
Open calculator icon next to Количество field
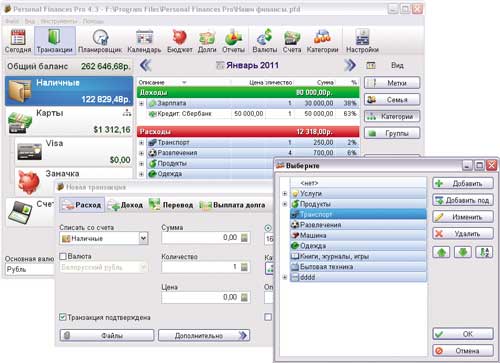click(x=245, y=267)
